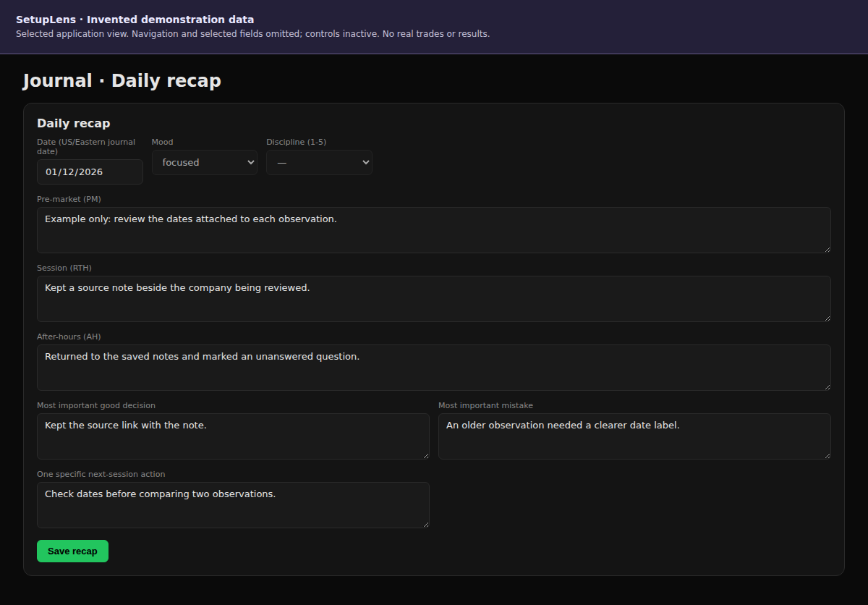The width and height of the screenshot is (868, 605).
Task: Click the Most important good decision label
Action: (x=96, y=405)
